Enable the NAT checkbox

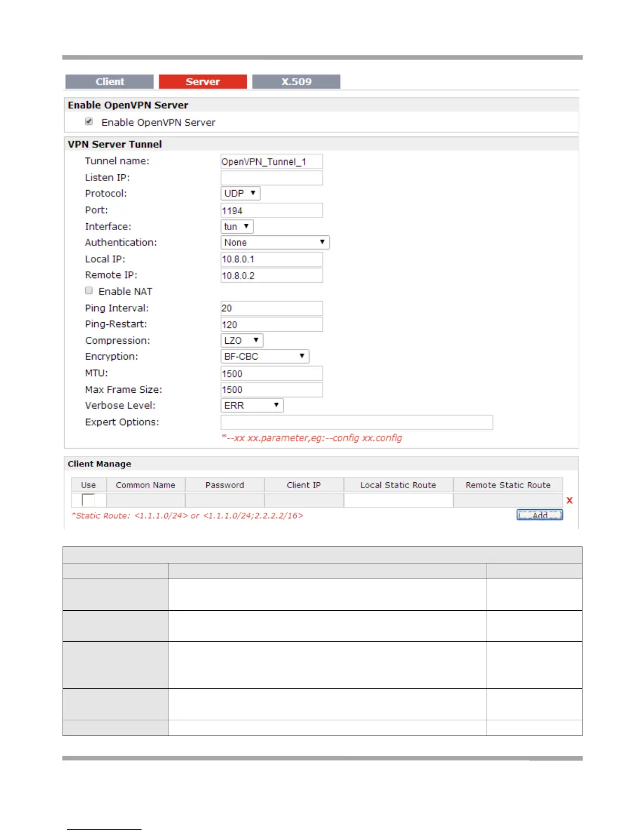coord(89,291)
